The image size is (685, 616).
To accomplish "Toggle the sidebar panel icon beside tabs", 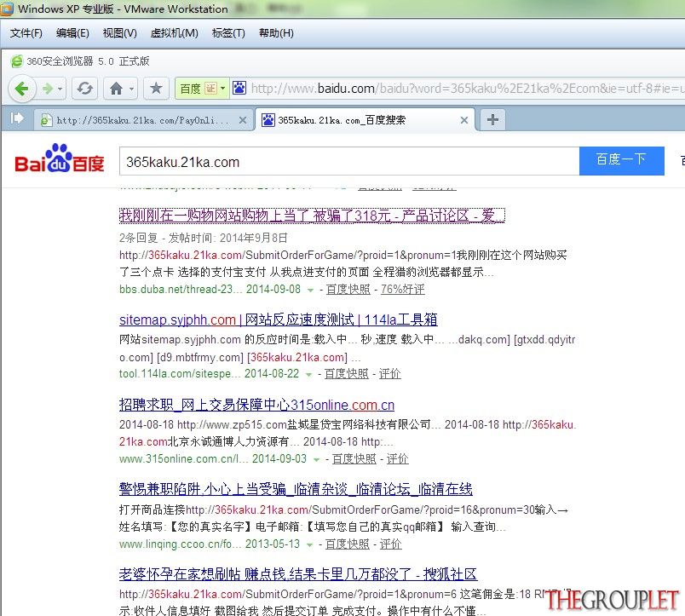I will [x=16, y=118].
